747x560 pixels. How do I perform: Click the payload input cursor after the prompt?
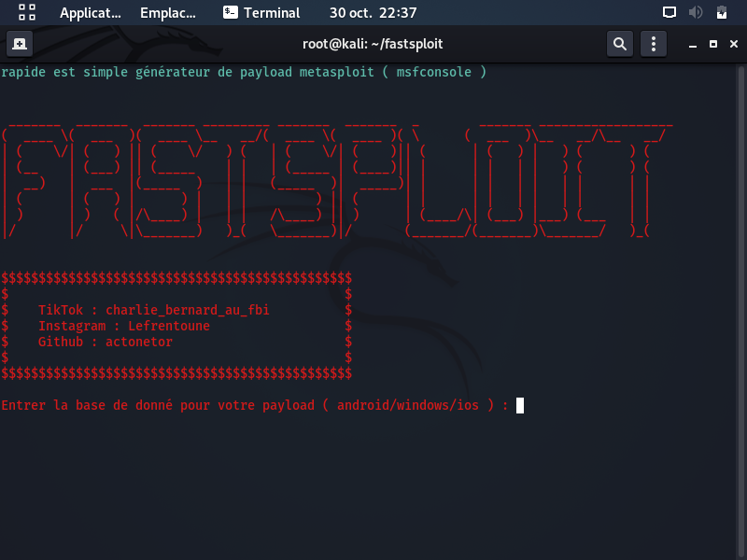click(521, 405)
